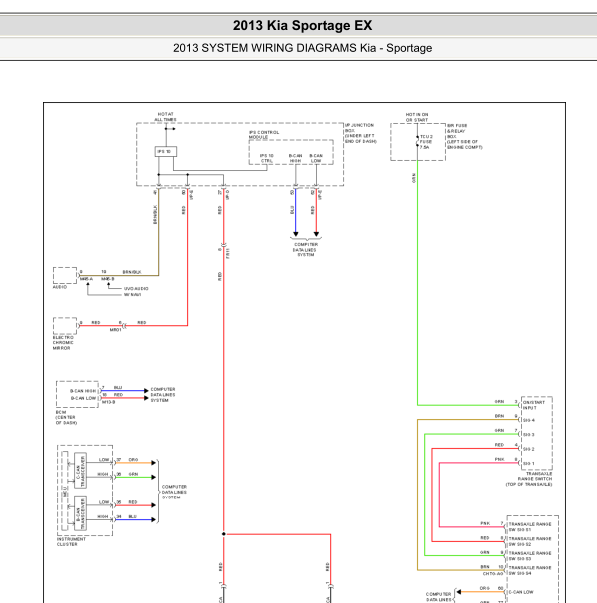Select the 'I/P JUNCTION BOX' description label
Viewport: 597px width, 603px height.
tap(360, 133)
